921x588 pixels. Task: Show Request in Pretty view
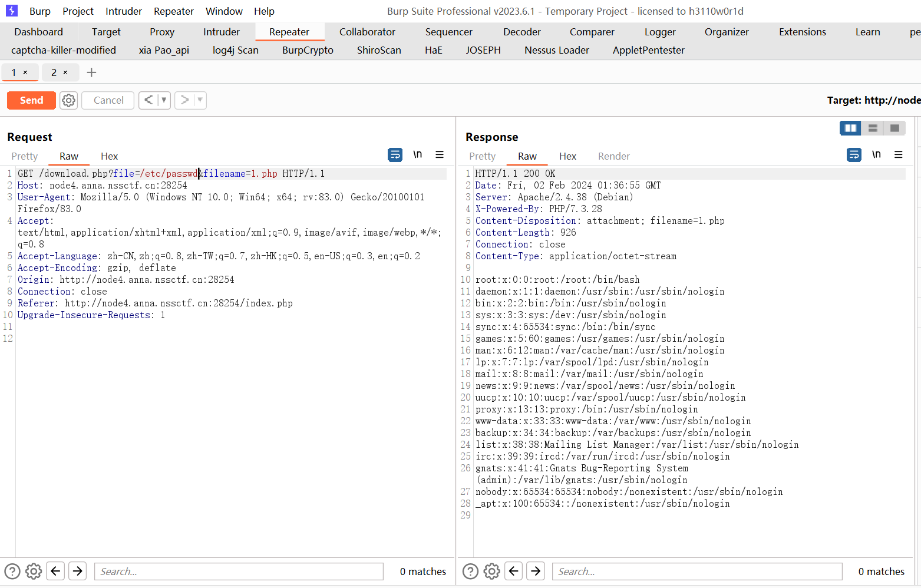25,156
